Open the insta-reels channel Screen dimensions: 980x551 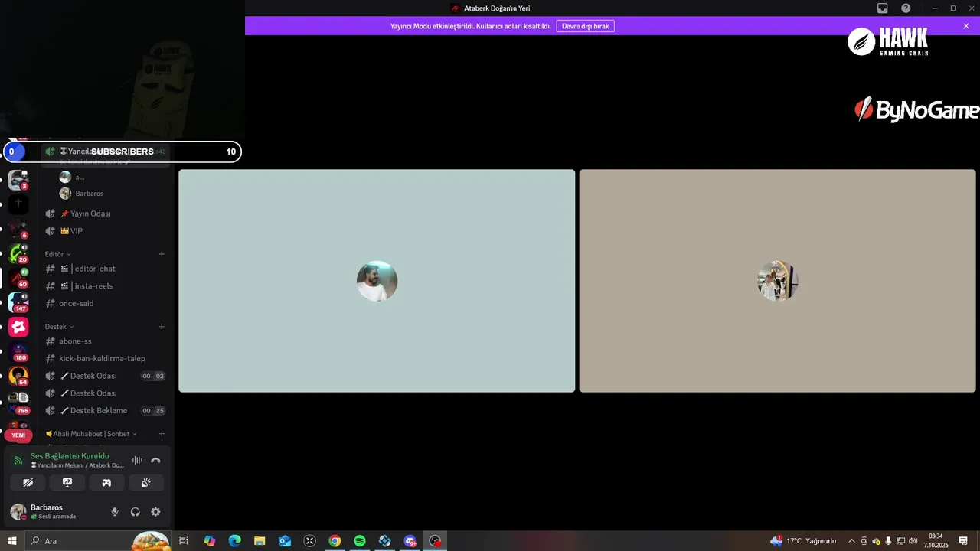tap(106, 286)
